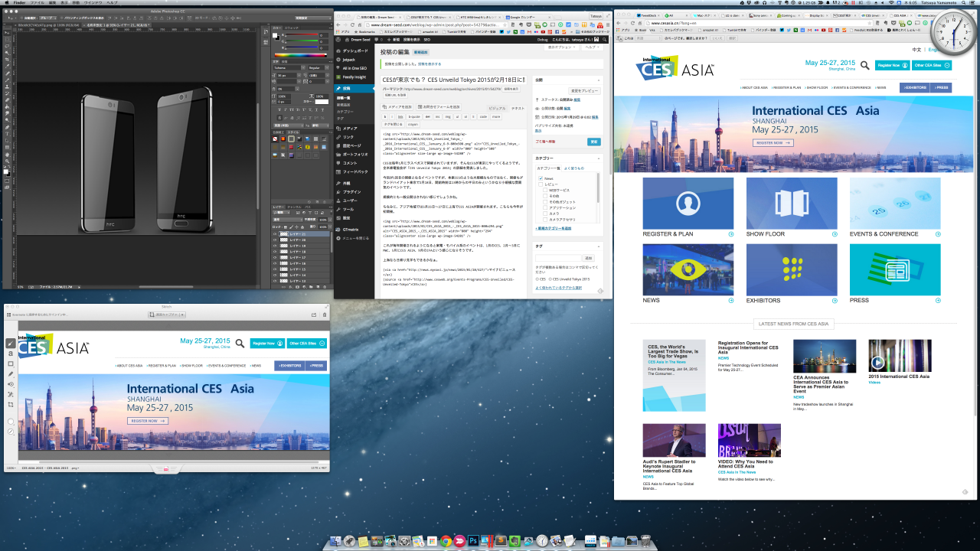The width and height of the screenshot is (980, 551).
Task: Switch to チャンネル tab in Layers panel
Action: 294,207
